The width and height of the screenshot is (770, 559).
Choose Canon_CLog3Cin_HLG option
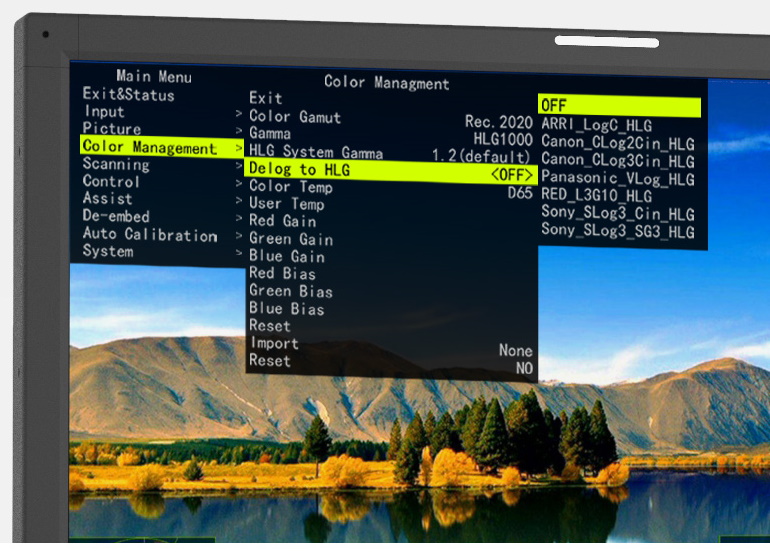click(618, 161)
